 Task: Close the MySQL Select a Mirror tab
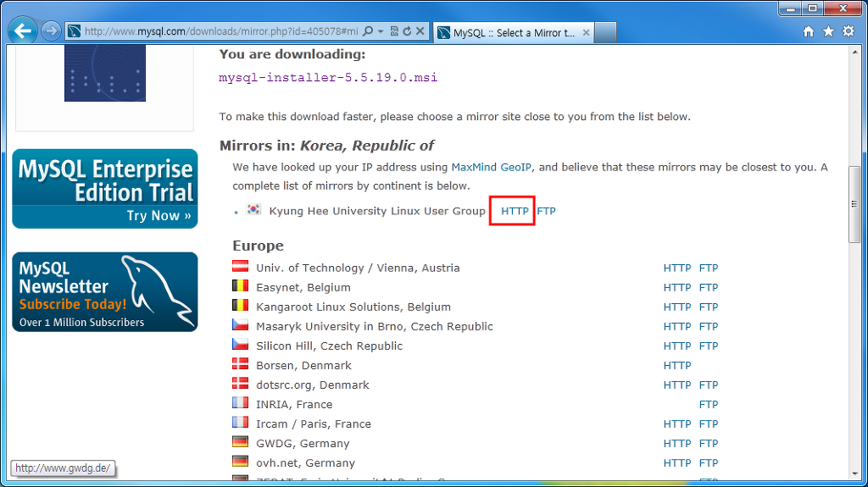coord(586,33)
